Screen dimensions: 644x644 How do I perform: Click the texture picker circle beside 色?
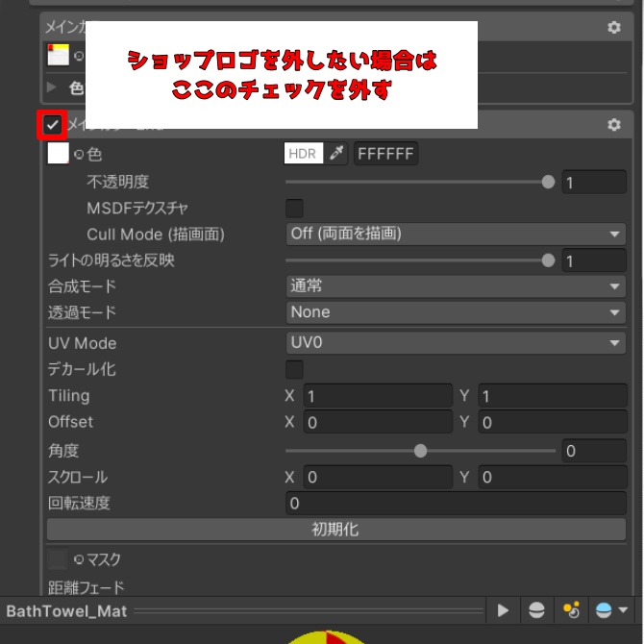point(79,155)
